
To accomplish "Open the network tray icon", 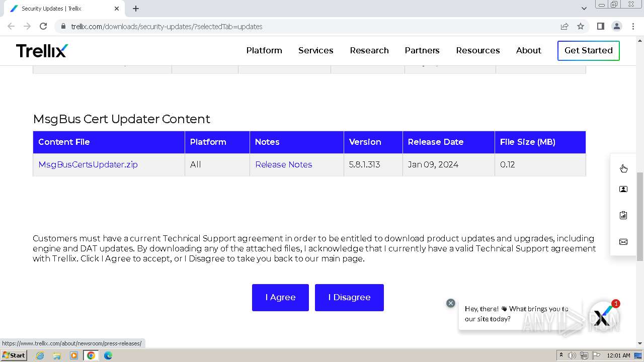I will 584,355.
